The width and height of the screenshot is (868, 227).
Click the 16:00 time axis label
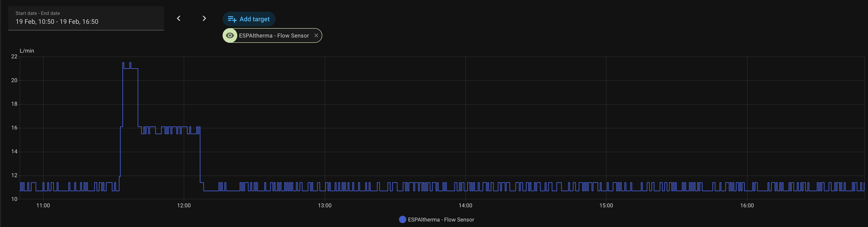point(747,205)
